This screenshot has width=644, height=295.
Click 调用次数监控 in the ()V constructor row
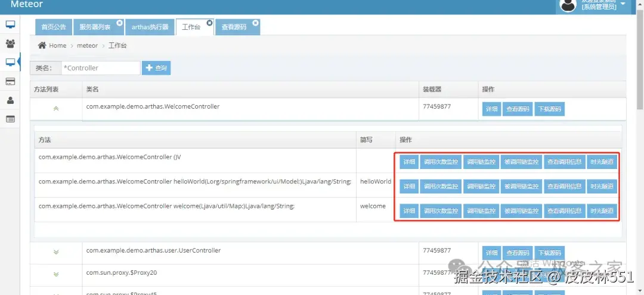point(441,162)
